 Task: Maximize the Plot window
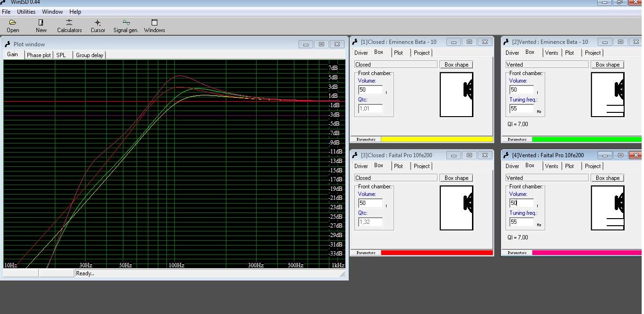(321, 44)
